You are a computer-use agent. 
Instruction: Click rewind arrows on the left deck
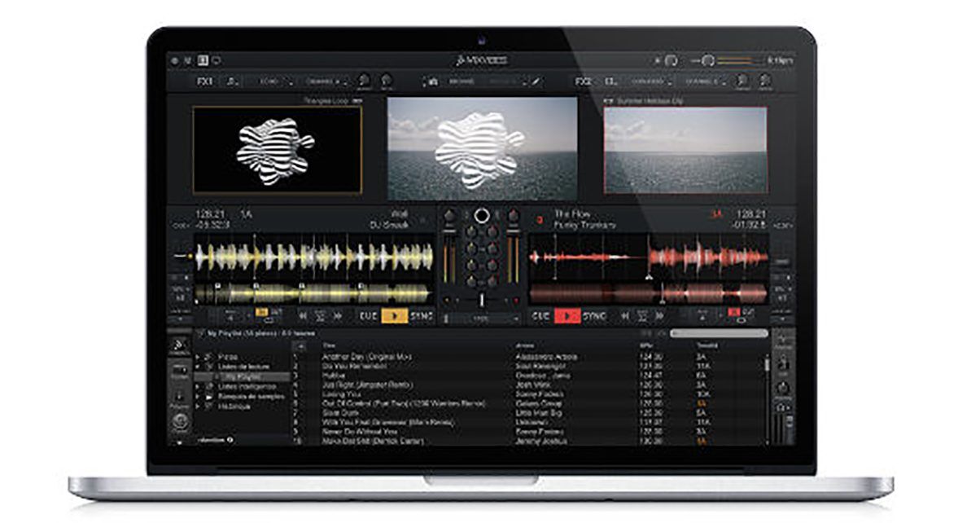point(303,316)
